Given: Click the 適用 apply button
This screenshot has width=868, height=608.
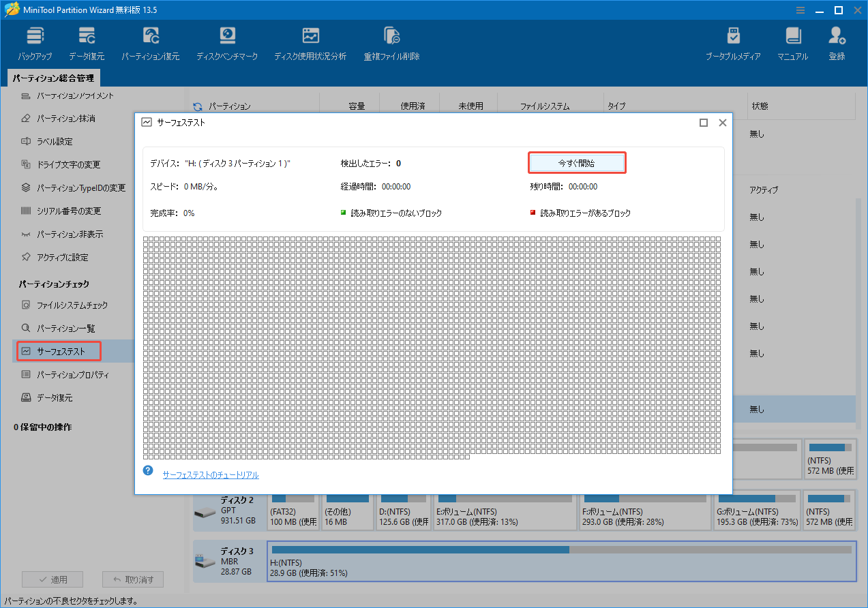Looking at the screenshot, I should pyautogui.click(x=53, y=579).
